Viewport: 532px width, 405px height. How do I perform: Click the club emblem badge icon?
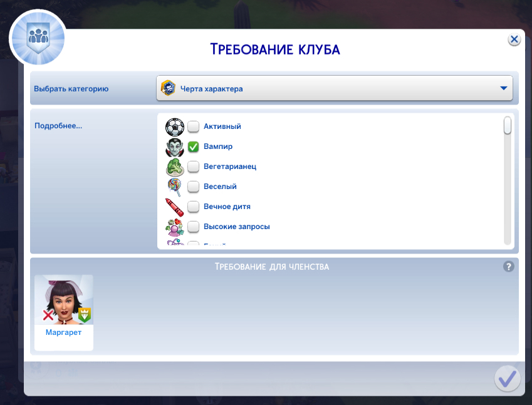coord(38,38)
